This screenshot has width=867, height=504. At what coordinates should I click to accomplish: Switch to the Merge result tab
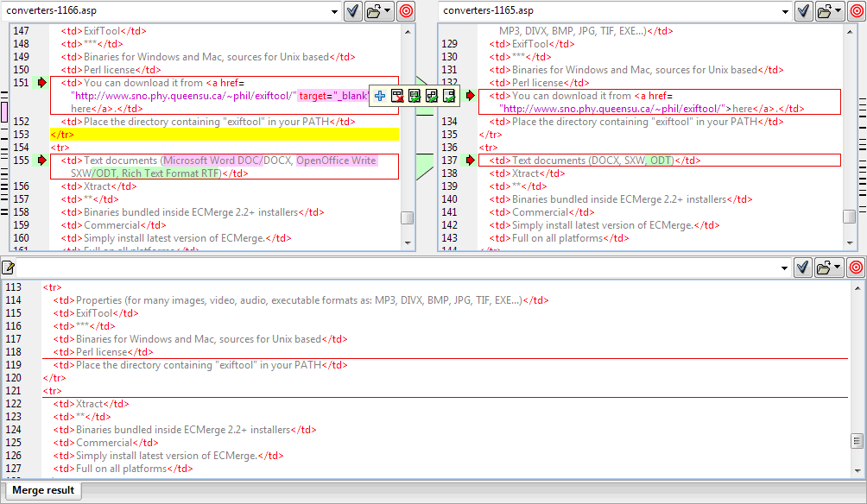pos(42,490)
